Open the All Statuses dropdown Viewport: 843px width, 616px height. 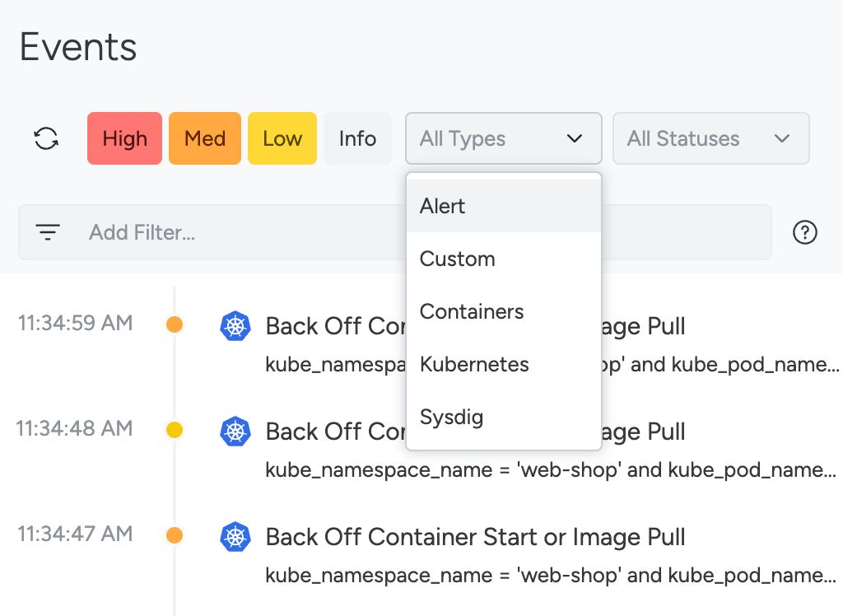click(710, 138)
